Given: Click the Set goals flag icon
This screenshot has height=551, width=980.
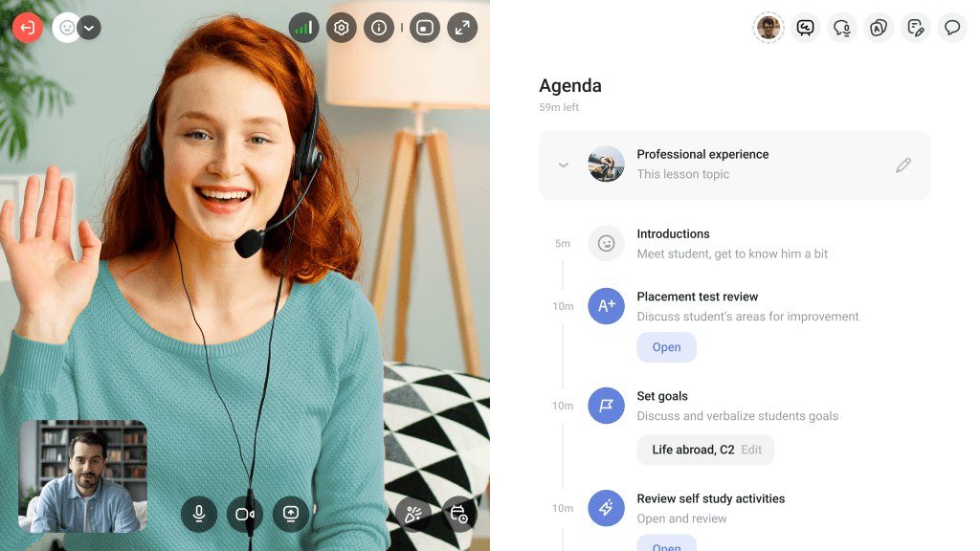Looking at the screenshot, I should pos(606,406).
